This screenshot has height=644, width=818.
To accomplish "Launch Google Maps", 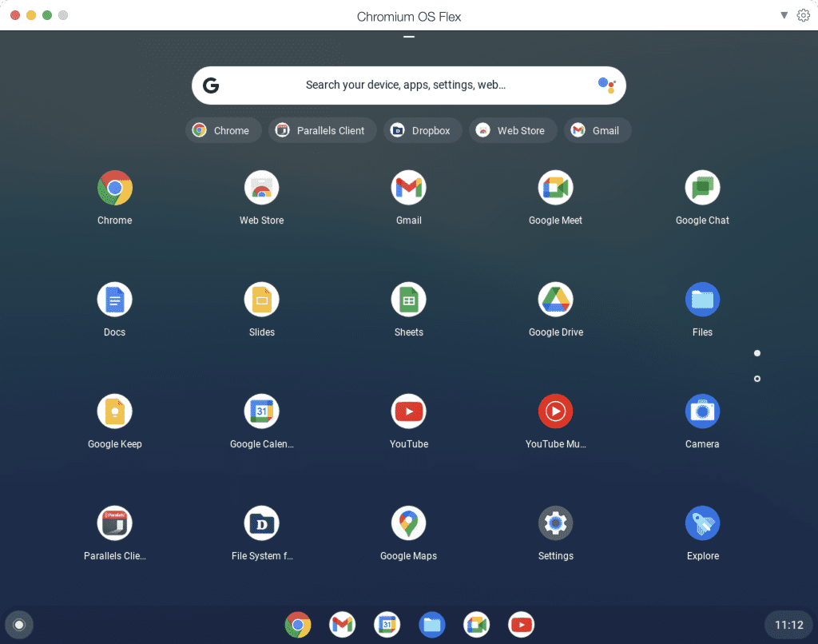I will (x=408, y=523).
